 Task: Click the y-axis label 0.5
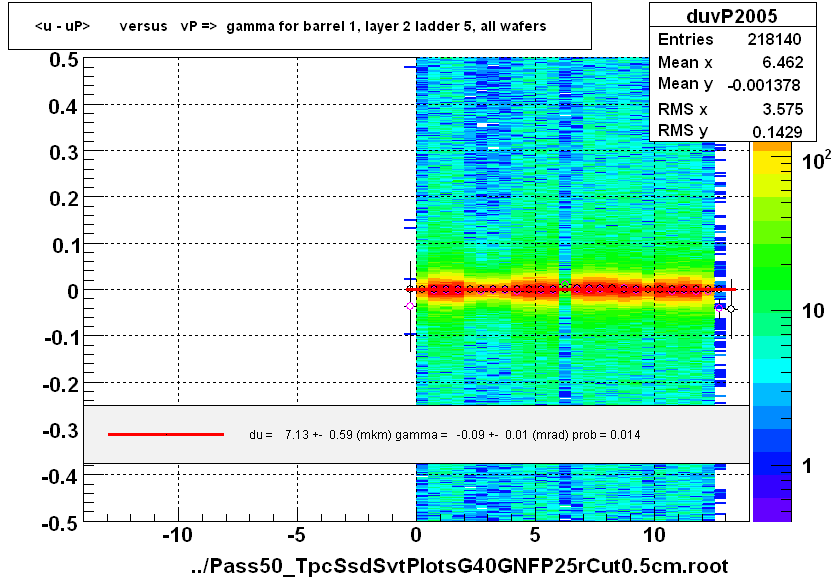coord(64,60)
